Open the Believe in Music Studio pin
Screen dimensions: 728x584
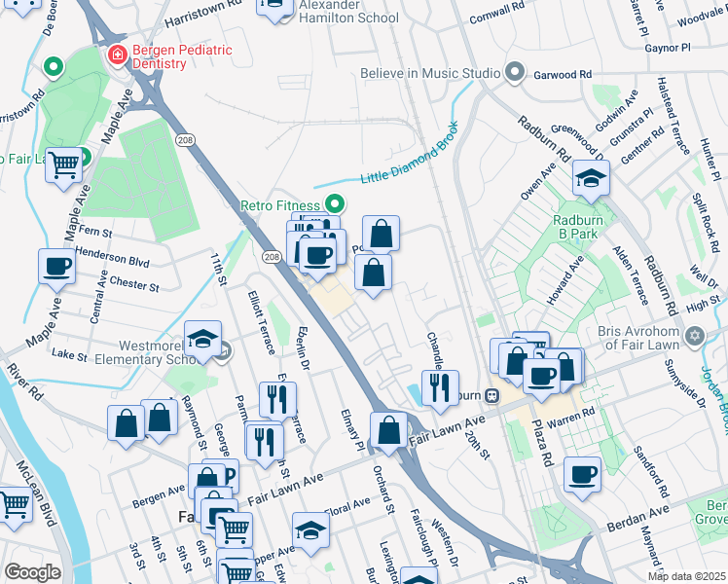click(515, 72)
